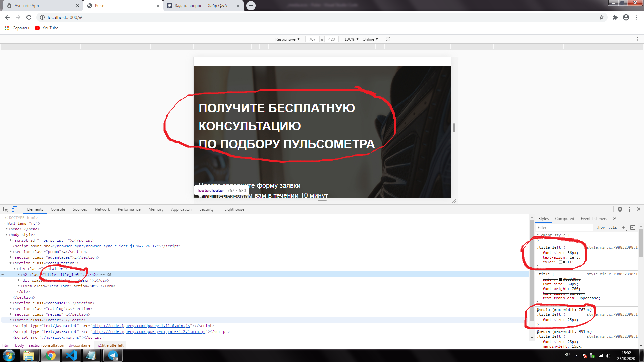Image resolution: width=644 pixels, height=362 pixels.
Task: Bookmark this page with the star icon
Action: (602, 17)
